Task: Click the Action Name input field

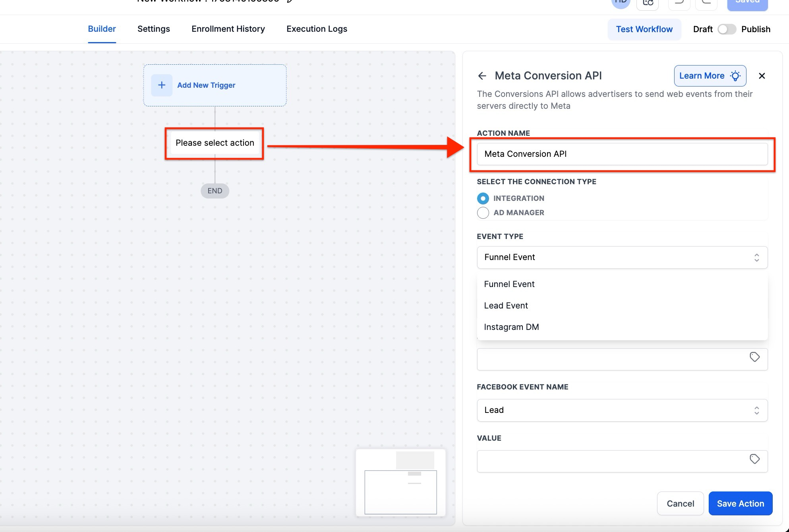Action: pyautogui.click(x=622, y=154)
